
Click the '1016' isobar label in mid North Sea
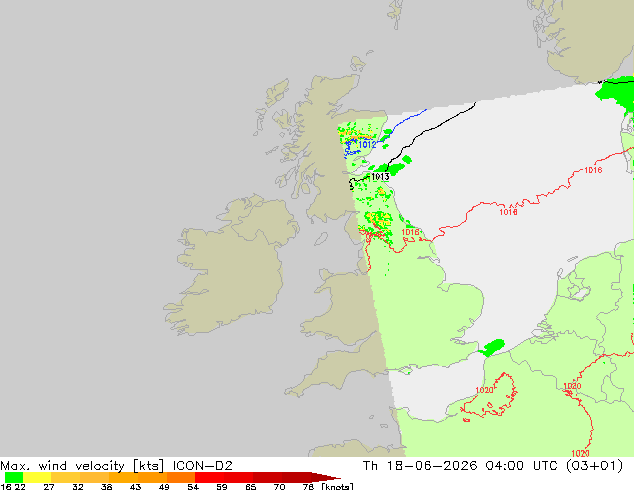(508, 211)
